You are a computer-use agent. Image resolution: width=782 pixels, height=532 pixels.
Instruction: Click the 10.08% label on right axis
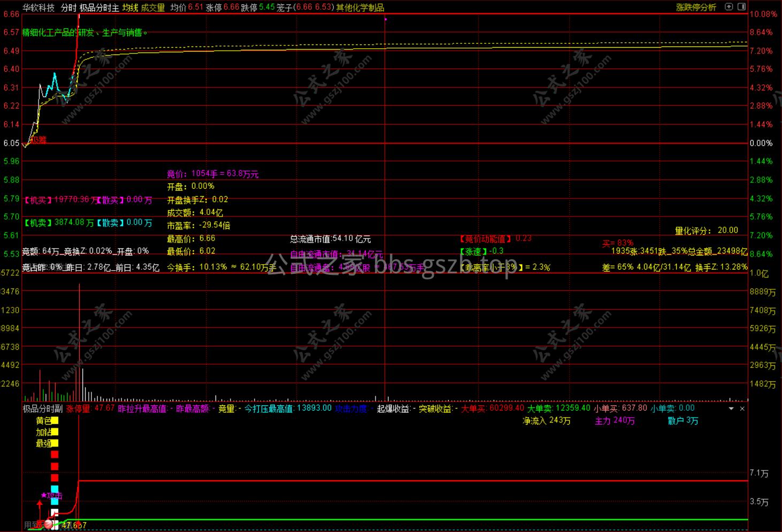763,14
